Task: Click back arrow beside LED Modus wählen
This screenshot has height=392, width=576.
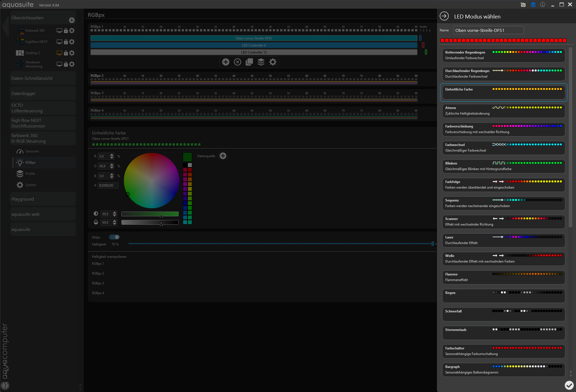Action: click(444, 16)
